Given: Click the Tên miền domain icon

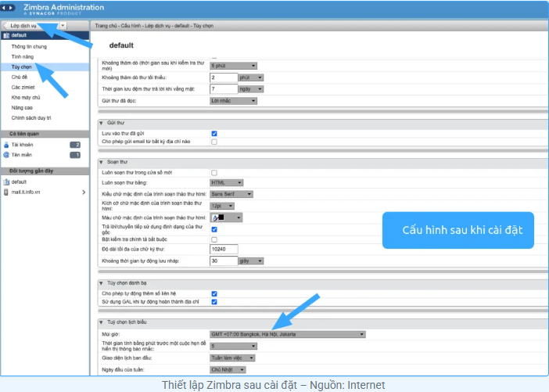Looking at the screenshot, I should [6, 155].
